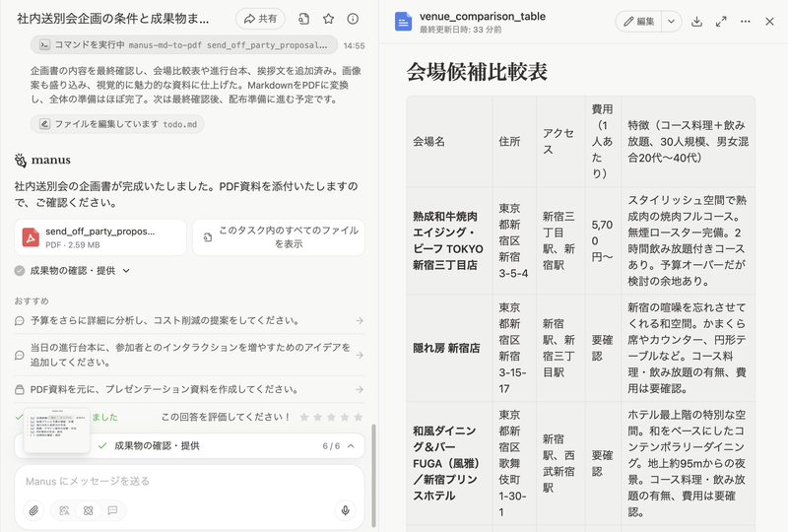
Task: Open the file list icon in header
Action: 304,19
